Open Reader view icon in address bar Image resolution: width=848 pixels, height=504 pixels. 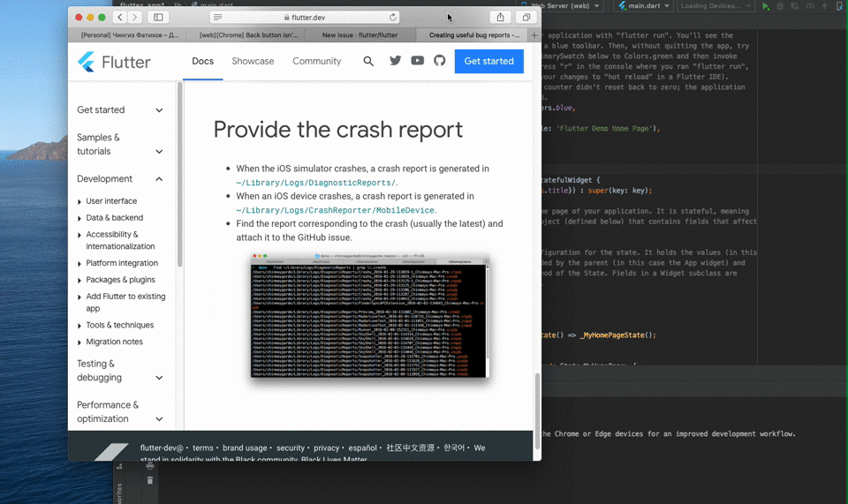(217, 18)
